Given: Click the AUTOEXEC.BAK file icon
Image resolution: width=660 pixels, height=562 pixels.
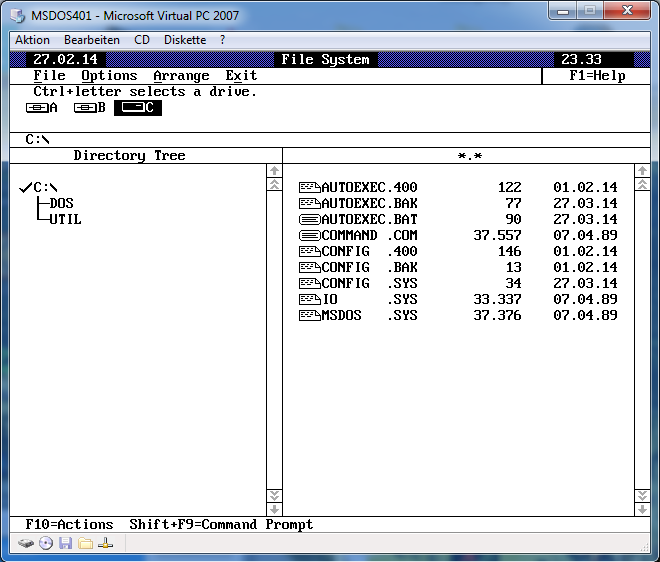Looking at the screenshot, I should (x=309, y=203).
